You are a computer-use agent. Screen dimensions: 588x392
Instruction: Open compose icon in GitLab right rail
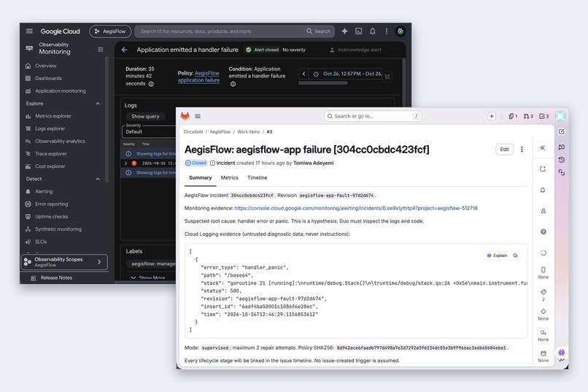click(562, 131)
